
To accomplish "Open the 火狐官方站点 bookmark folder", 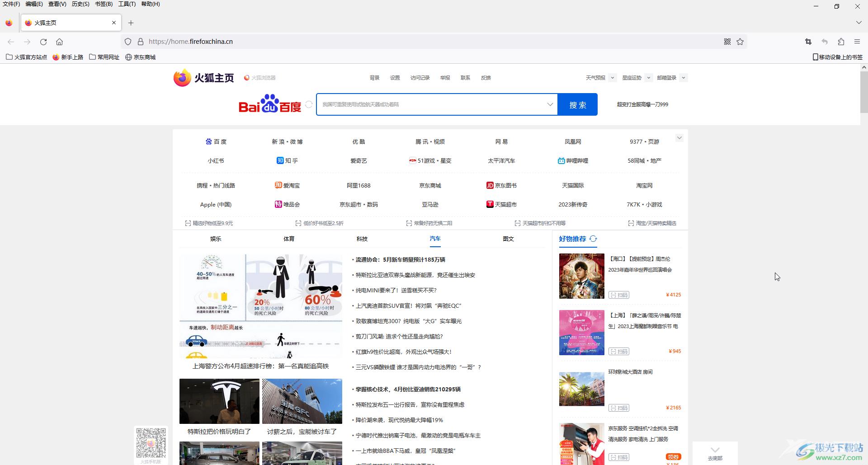I will click(x=26, y=57).
